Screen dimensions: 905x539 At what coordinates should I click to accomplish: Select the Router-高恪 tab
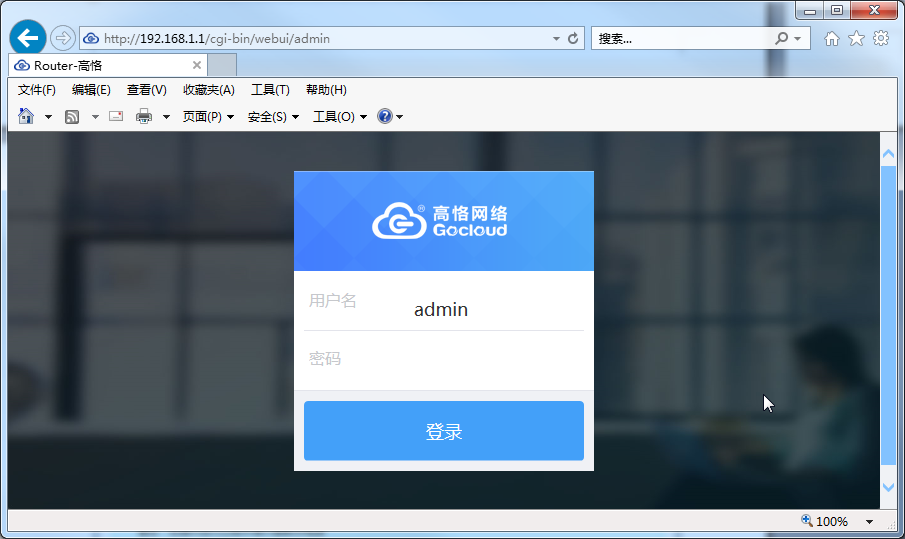pos(107,65)
